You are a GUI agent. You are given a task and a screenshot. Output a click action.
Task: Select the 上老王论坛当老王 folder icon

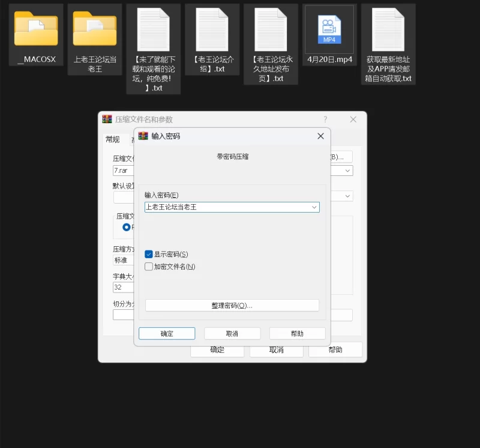point(95,29)
